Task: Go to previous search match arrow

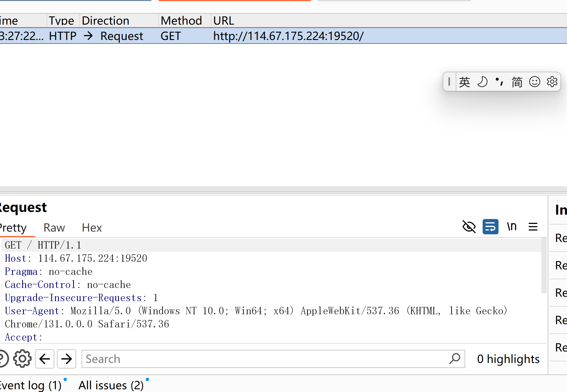Action: click(x=45, y=359)
